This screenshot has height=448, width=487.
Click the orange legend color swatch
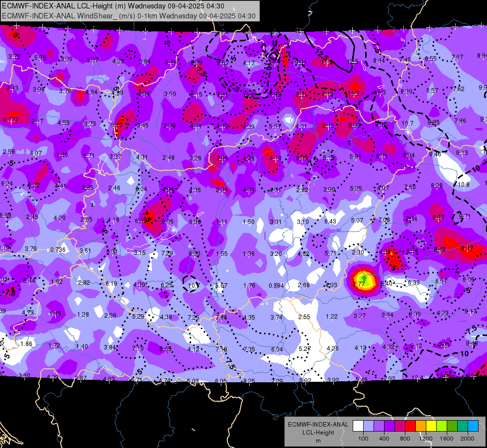point(421,426)
